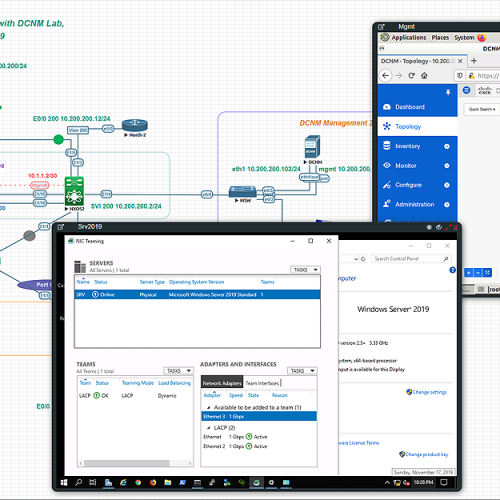Refresh Control Panel address bar
The width and height of the screenshot is (500, 500).
tap(363, 259)
